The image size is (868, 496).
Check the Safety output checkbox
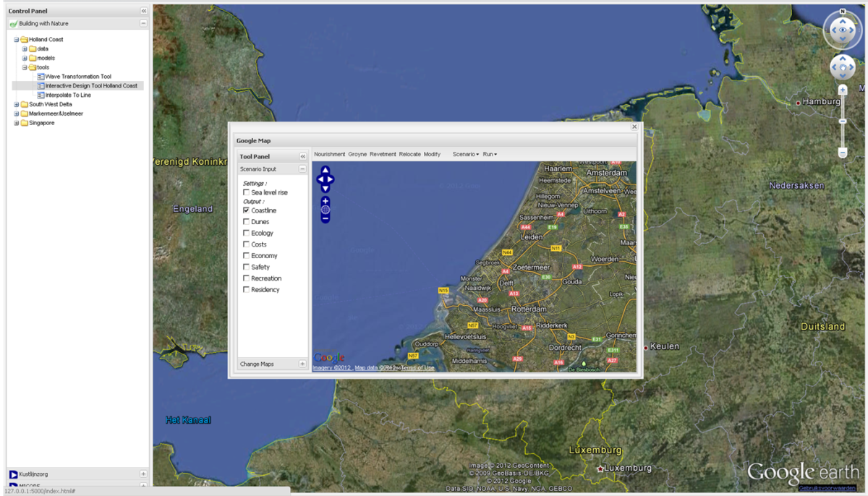coord(246,267)
